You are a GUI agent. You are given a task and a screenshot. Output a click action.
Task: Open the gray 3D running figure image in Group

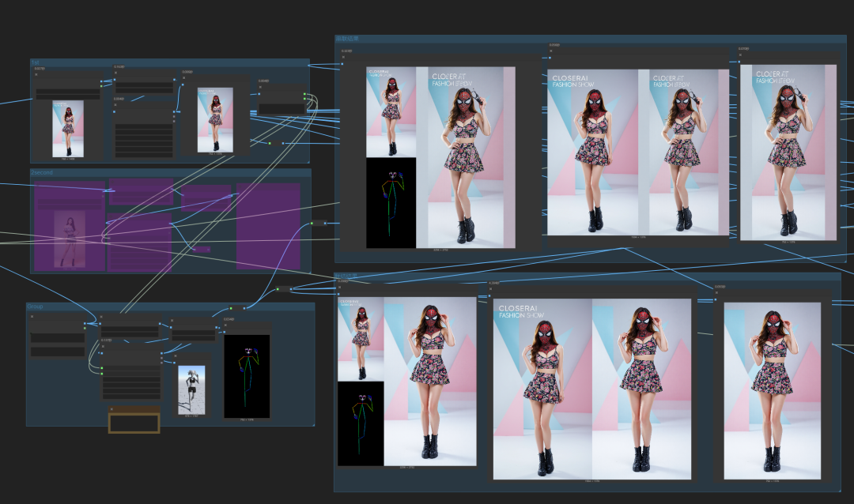(x=191, y=390)
